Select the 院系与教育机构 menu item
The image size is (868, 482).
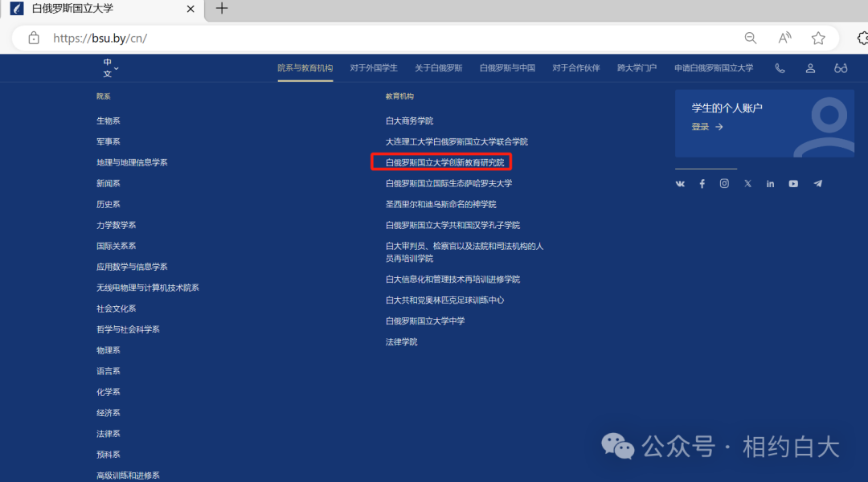pyautogui.click(x=305, y=68)
